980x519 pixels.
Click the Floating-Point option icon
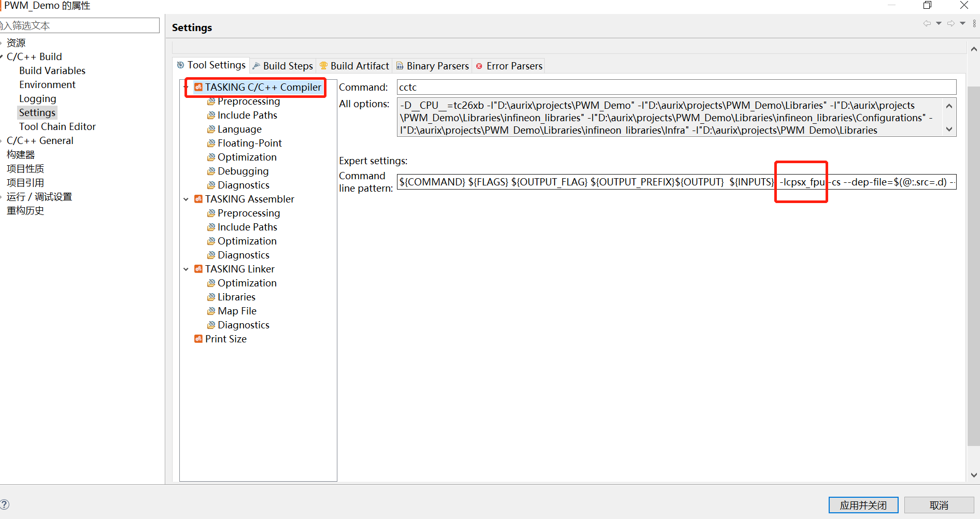pos(211,143)
